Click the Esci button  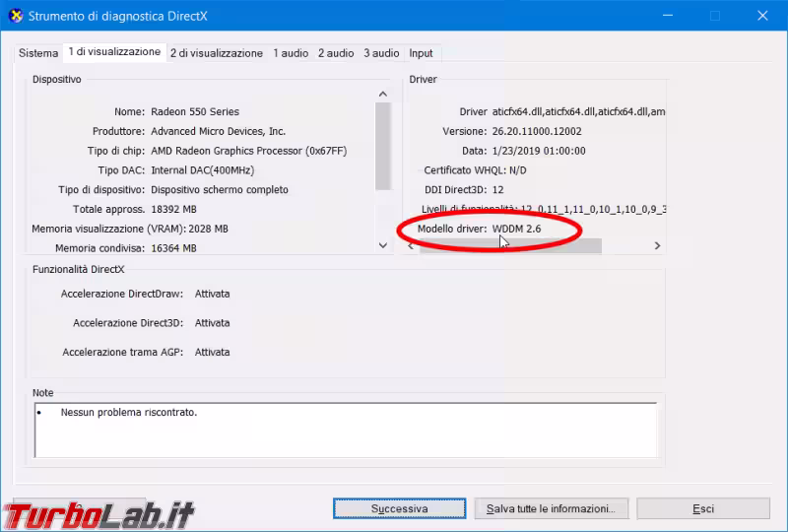click(x=703, y=508)
